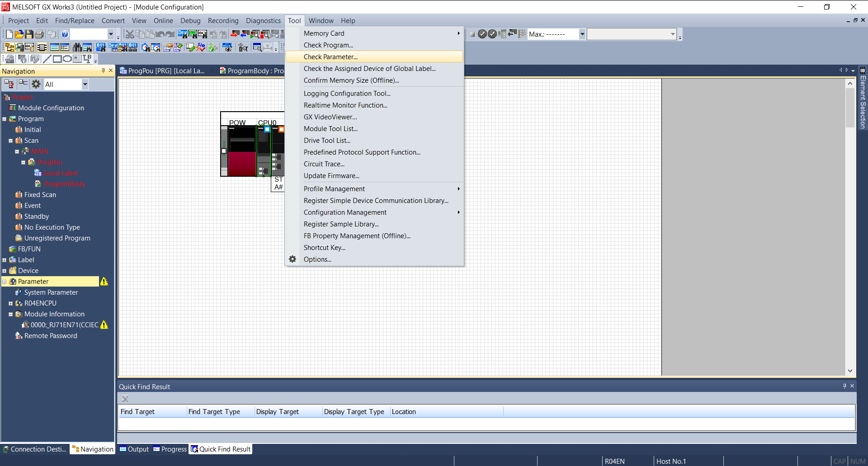Open the empty combo box right of Max
This screenshot has height=466, width=868.
632,34
